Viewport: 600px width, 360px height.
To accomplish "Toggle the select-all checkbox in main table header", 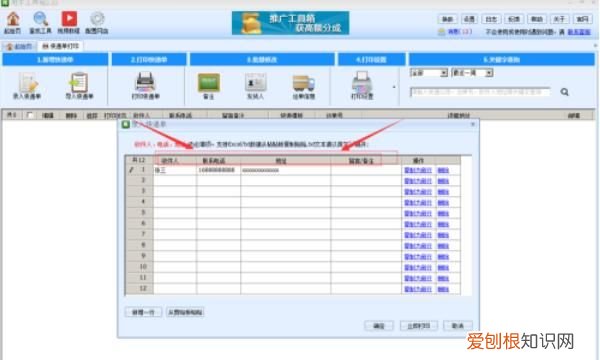I will coord(30,115).
